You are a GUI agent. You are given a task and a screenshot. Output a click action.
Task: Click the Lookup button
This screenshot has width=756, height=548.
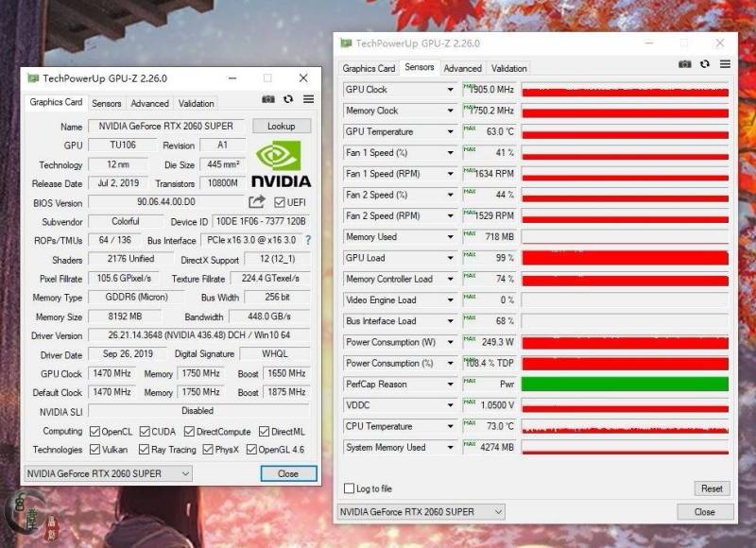(x=281, y=126)
